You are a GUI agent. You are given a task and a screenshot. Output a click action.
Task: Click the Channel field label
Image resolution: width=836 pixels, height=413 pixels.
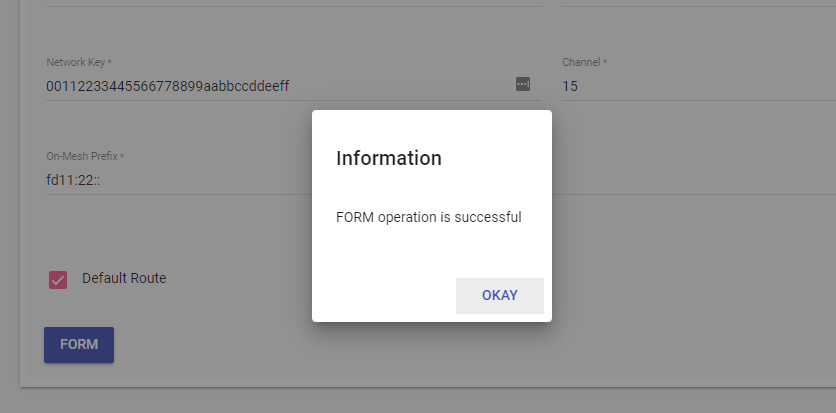point(584,62)
